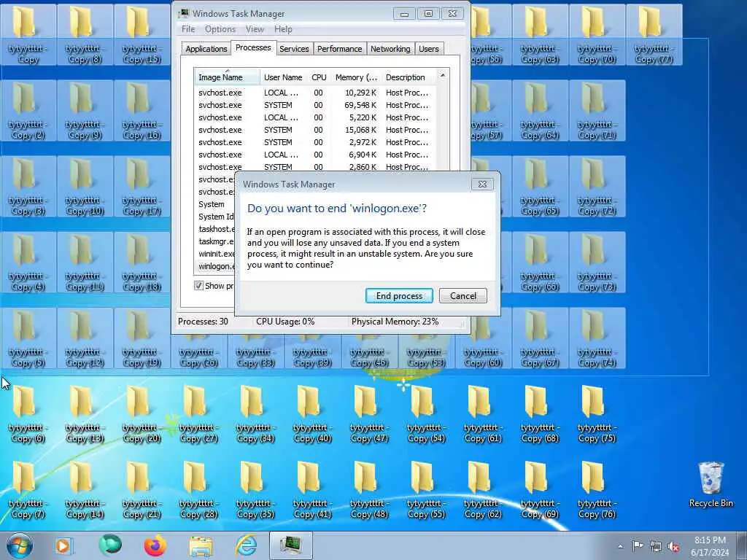Select folder tytyyttrt - Copy (63)
The image size is (747, 560).
coord(540,36)
